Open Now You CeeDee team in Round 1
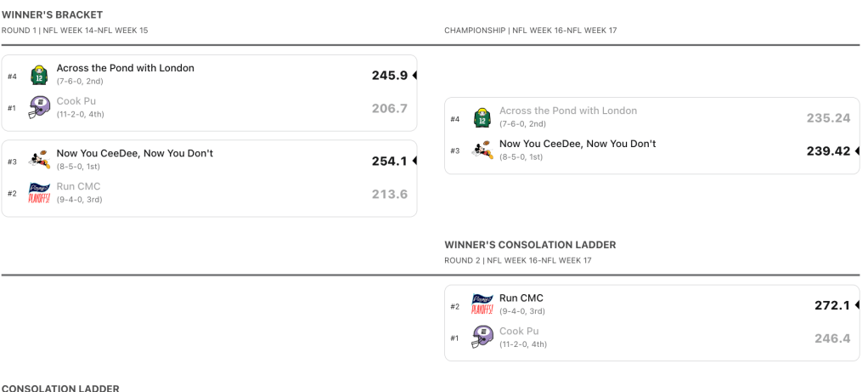The height and width of the screenshot is (392, 868). click(x=134, y=153)
